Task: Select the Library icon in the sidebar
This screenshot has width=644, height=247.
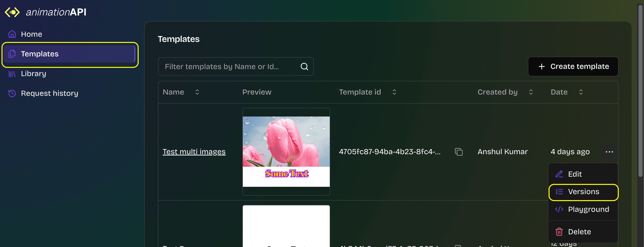Action: tap(12, 73)
